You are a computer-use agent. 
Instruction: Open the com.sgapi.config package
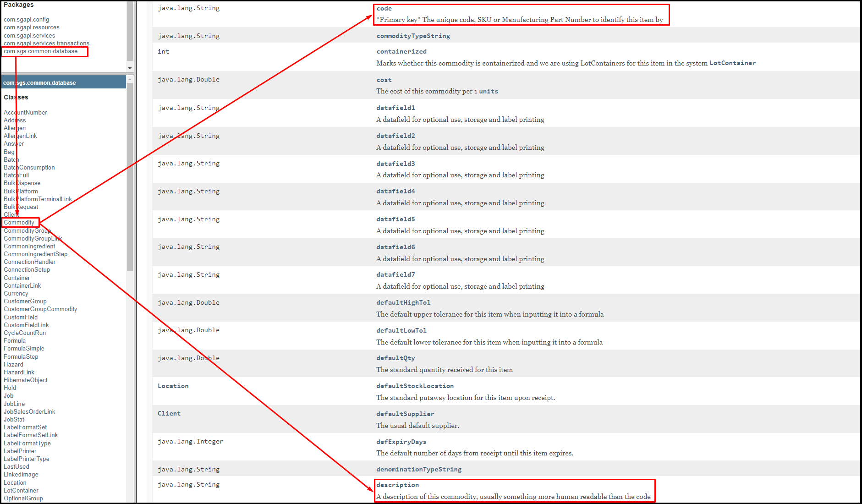click(26, 20)
